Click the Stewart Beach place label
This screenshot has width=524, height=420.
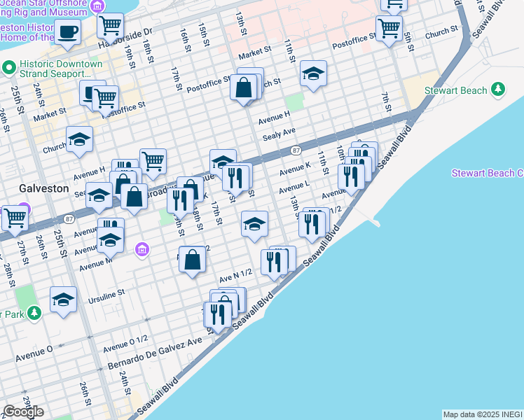(455, 90)
